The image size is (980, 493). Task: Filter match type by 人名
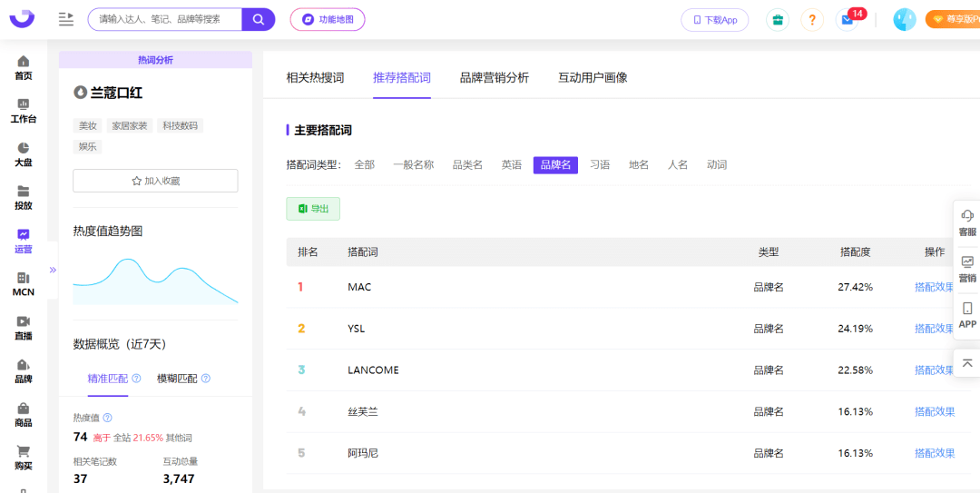[x=678, y=165]
